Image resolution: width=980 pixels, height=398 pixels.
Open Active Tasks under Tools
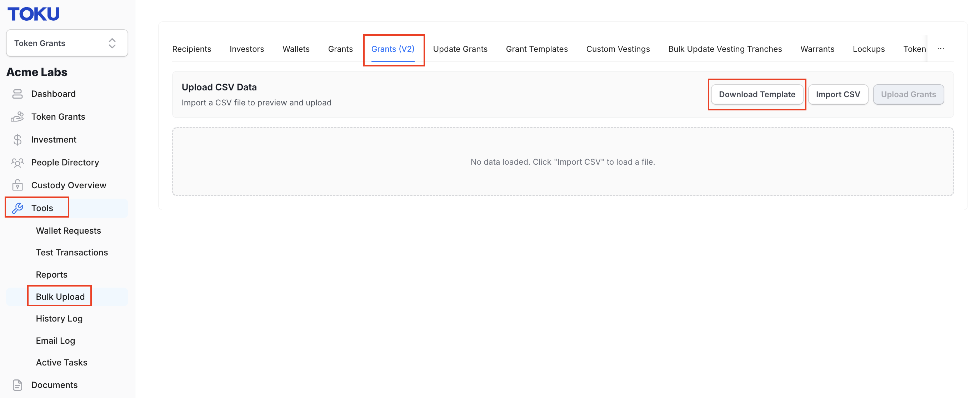point(62,362)
